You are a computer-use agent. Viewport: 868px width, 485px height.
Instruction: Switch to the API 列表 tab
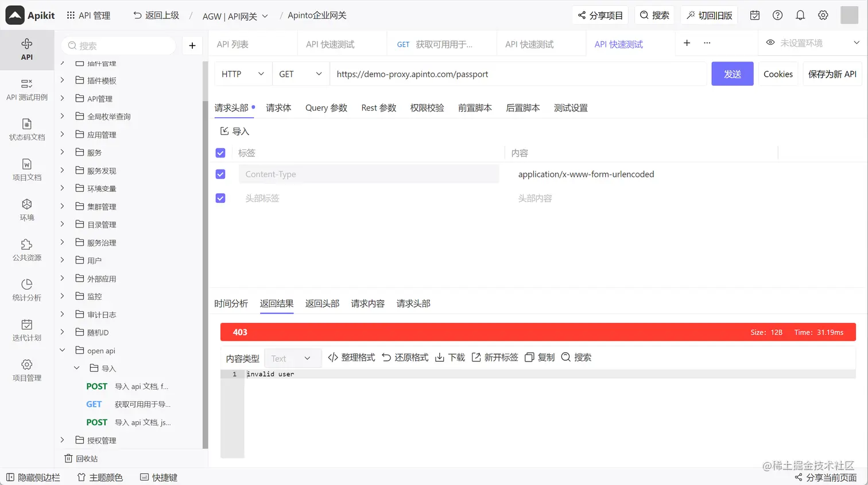click(232, 44)
